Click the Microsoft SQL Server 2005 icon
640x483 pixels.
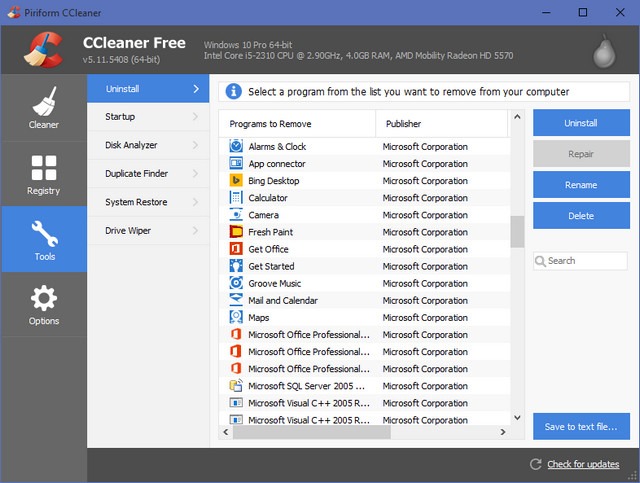click(x=236, y=385)
